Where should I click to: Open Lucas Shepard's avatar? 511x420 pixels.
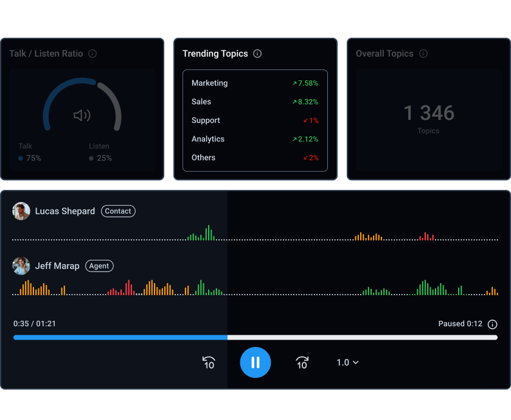pyautogui.click(x=21, y=211)
